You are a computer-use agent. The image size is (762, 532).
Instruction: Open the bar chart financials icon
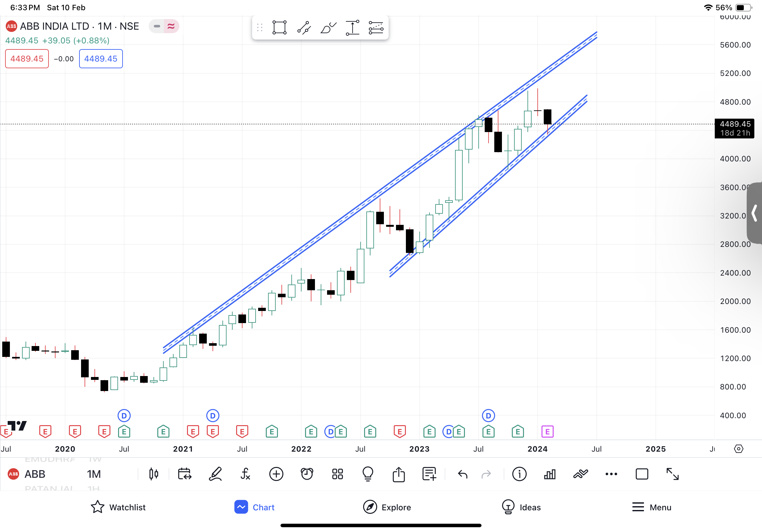[550, 474]
